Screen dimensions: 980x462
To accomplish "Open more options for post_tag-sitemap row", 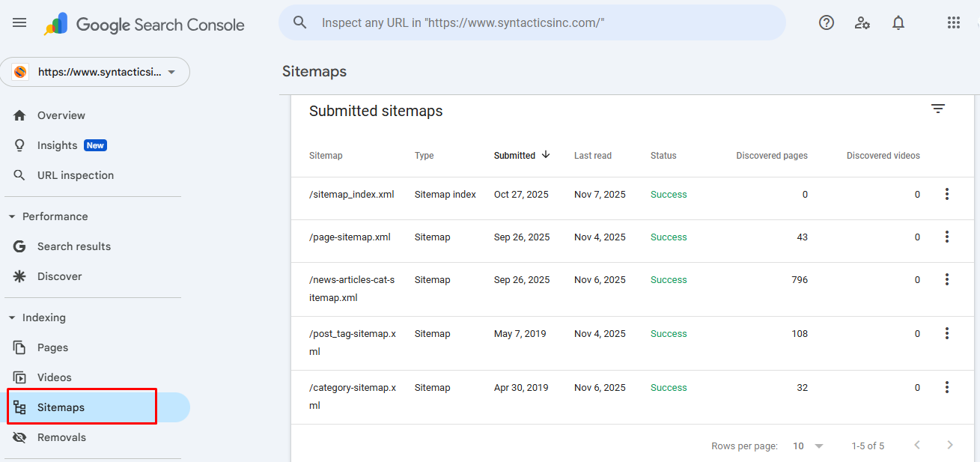I will 946,333.
